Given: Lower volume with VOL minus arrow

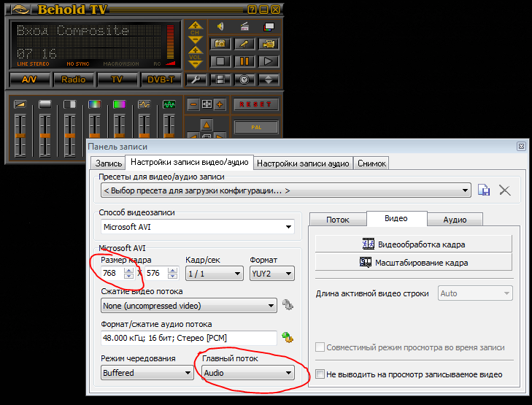Looking at the screenshot, I should 196,63.
